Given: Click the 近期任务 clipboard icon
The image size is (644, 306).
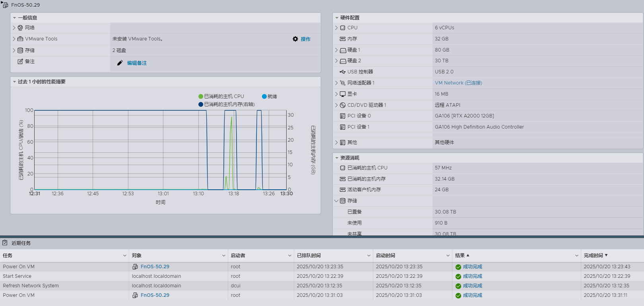Looking at the screenshot, I should tap(5, 243).
